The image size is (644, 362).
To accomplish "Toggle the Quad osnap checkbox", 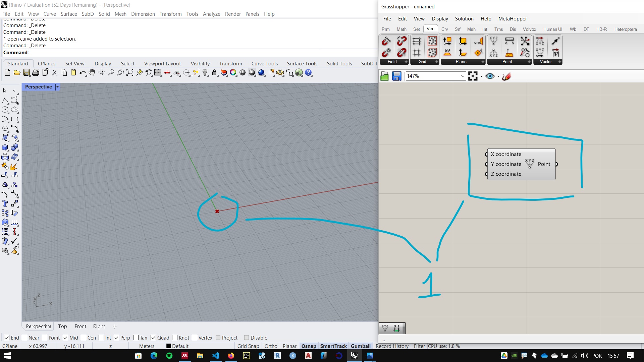I will 153,338.
